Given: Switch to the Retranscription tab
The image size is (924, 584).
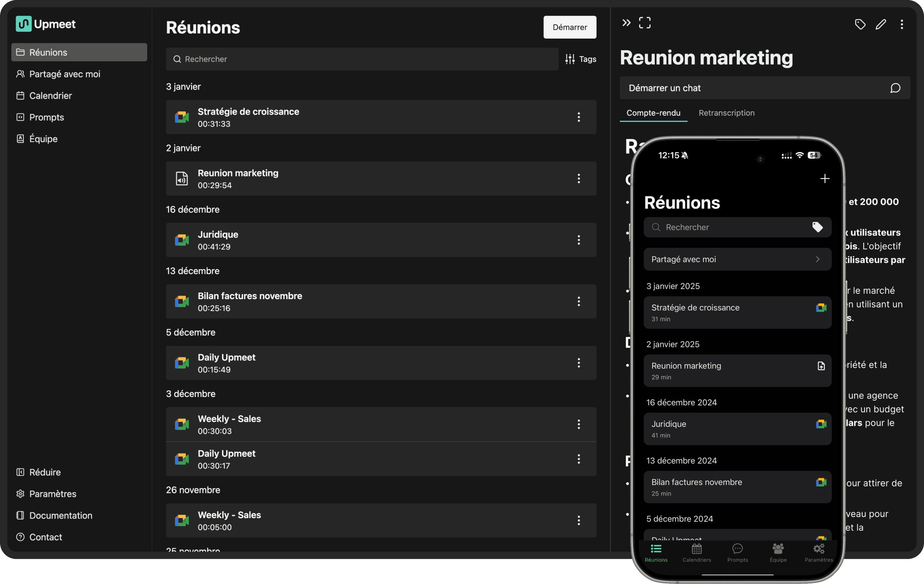Looking at the screenshot, I should (x=726, y=112).
